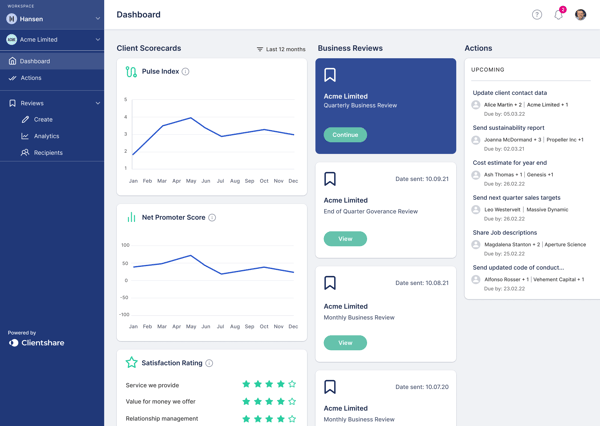The width and height of the screenshot is (600, 426).
Task: Click bookmark icon on 10.08.21 review card
Action: click(330, 283)
